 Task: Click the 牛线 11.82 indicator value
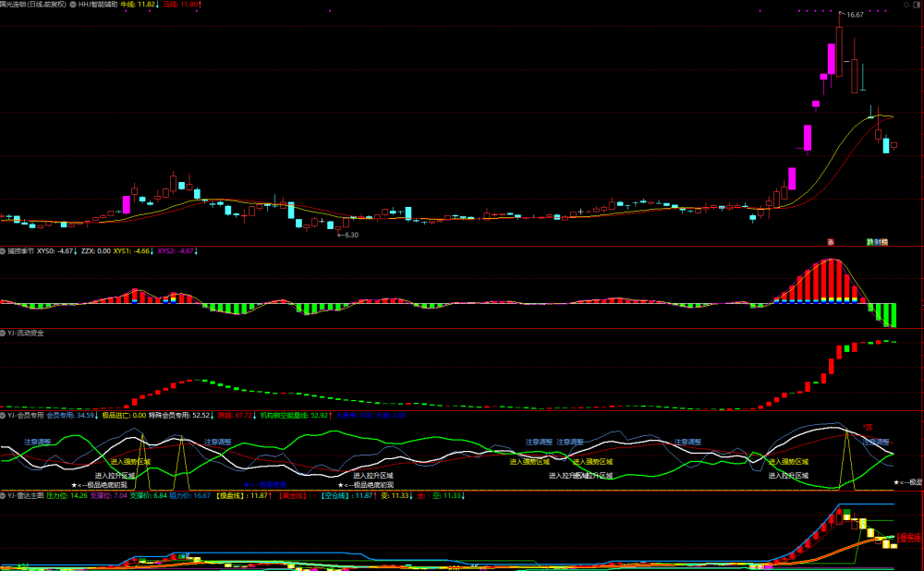(140, 4)
